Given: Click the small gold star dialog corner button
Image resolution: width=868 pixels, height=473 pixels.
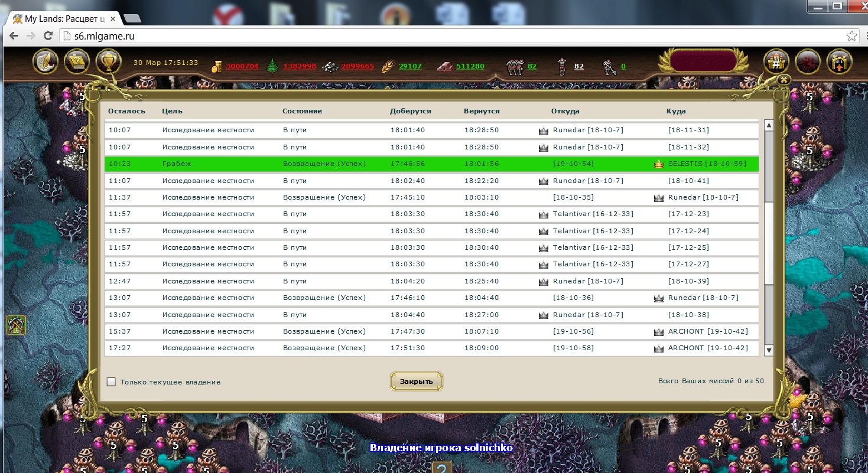Looking at the screenshot, I should (784, 79).
